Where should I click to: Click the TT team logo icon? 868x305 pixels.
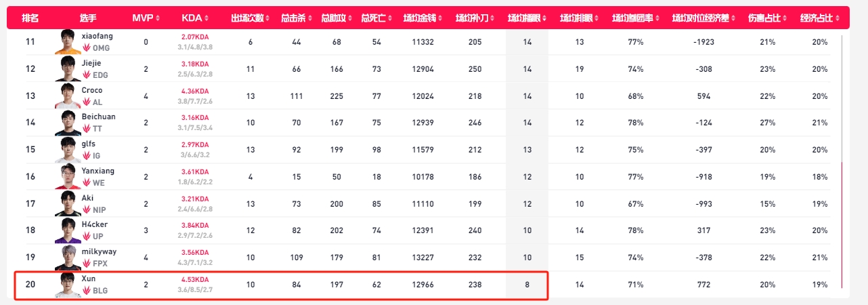tap(87, 129)
